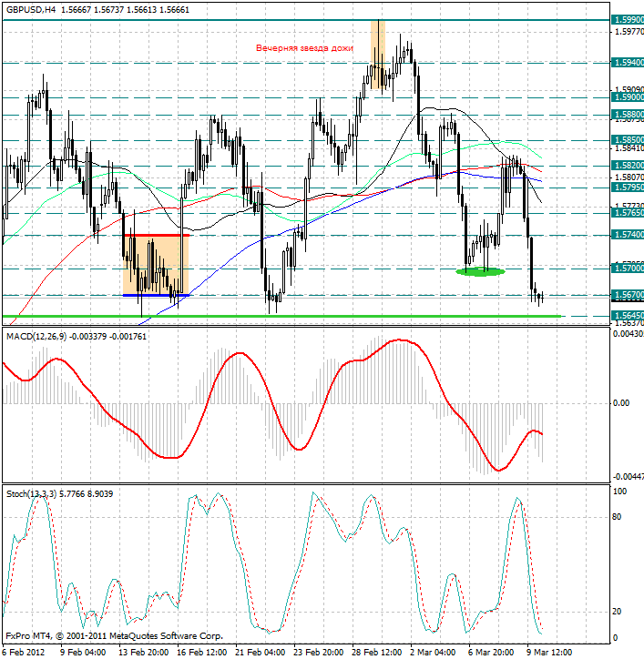Select the 1.5990 price level label
Image resolution: width=644 pixels, height=659 pixels.
628,20
